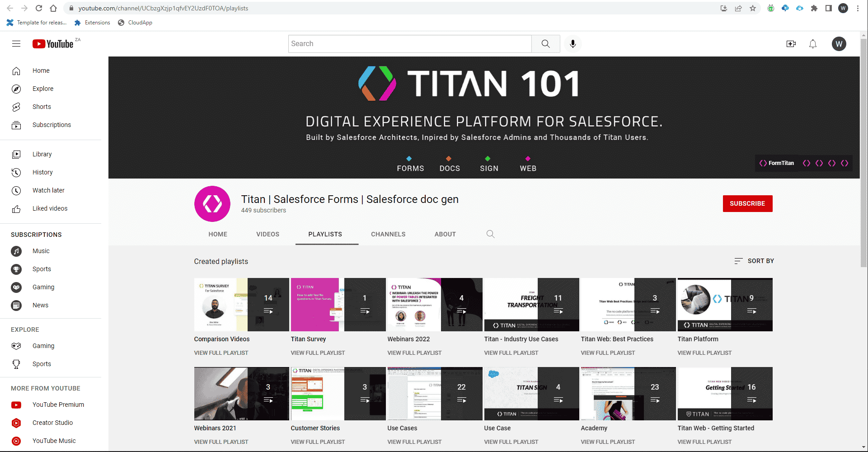Viewport: 868px width, 452px height.
Task: Open FormTitan banner link
Action: (777, 163)
